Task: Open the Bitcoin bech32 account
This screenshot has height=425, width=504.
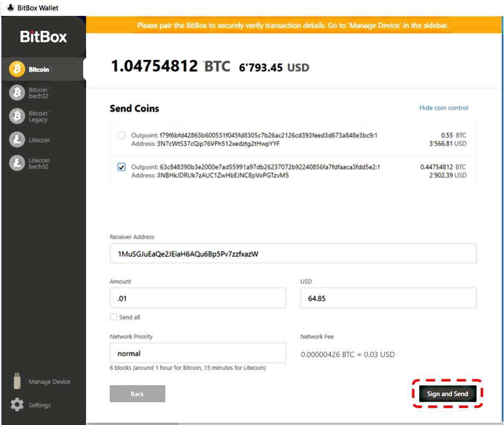Action: (42, 93)
